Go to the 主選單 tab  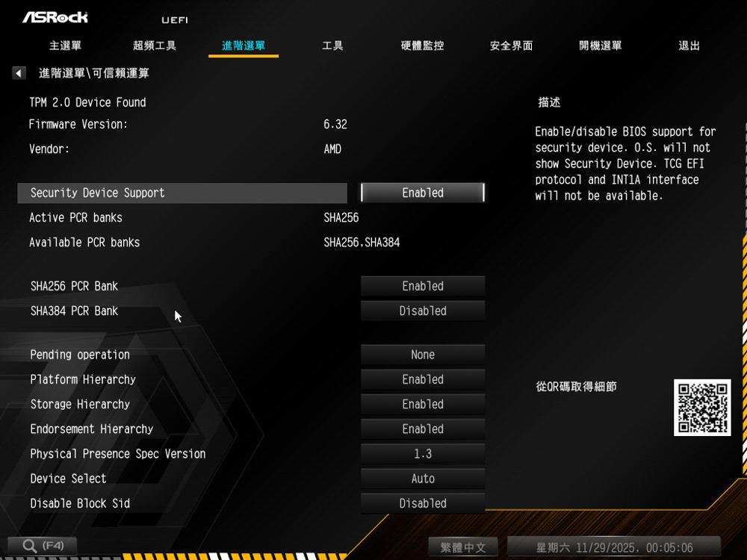(x=65, y=46)
